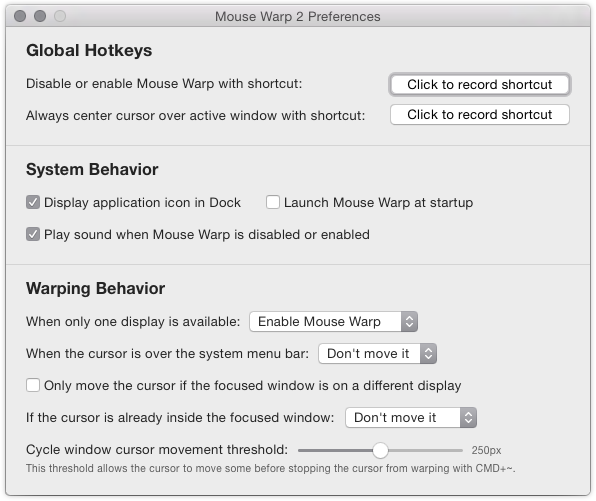Record shortcut for centering cursor over active window
596x501 pixels.
480,114
